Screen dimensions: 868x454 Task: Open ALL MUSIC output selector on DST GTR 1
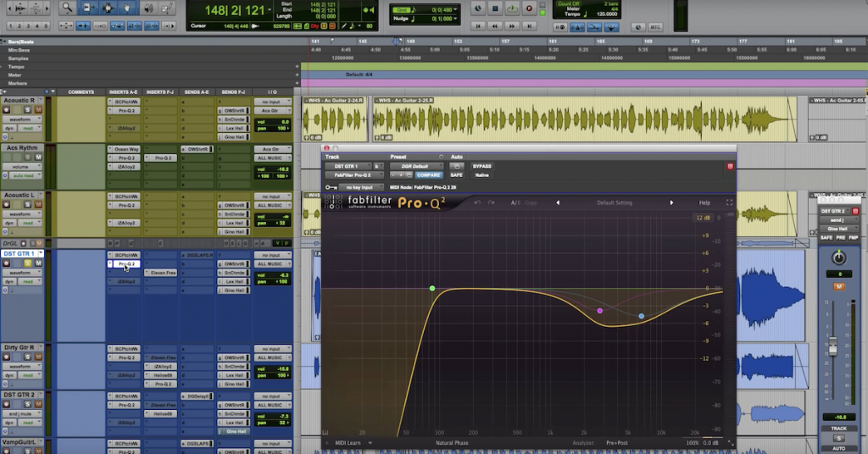coord(272,263)
